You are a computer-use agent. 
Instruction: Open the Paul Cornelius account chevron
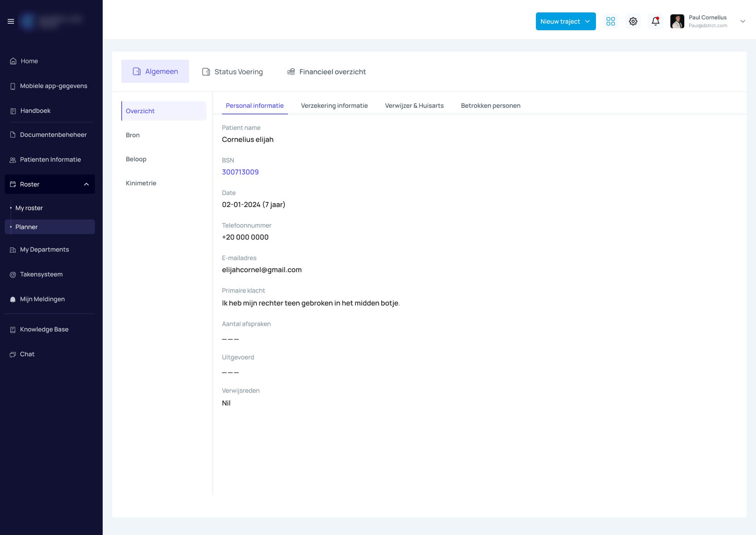click(742, 21)
